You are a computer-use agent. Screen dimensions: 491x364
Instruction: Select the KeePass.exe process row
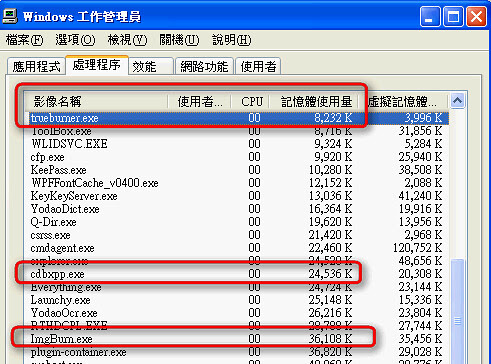point(236,170)
